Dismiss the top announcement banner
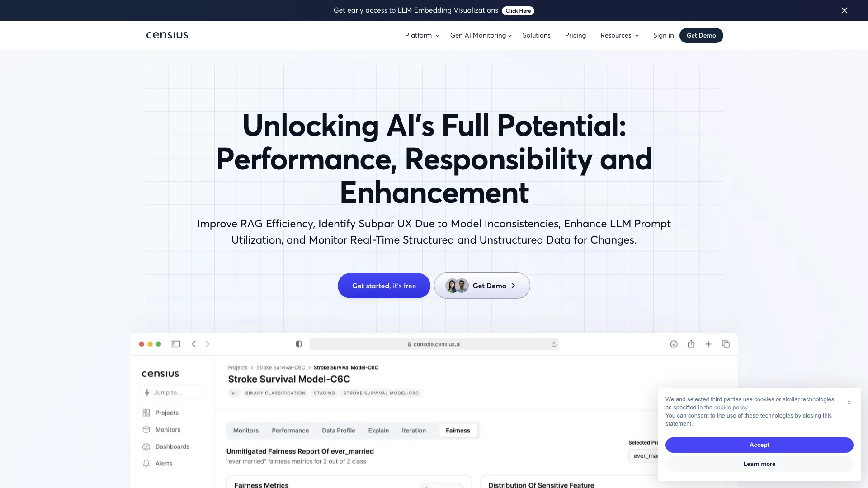Screen dimensions: 868x488 [x=845, y=10]
